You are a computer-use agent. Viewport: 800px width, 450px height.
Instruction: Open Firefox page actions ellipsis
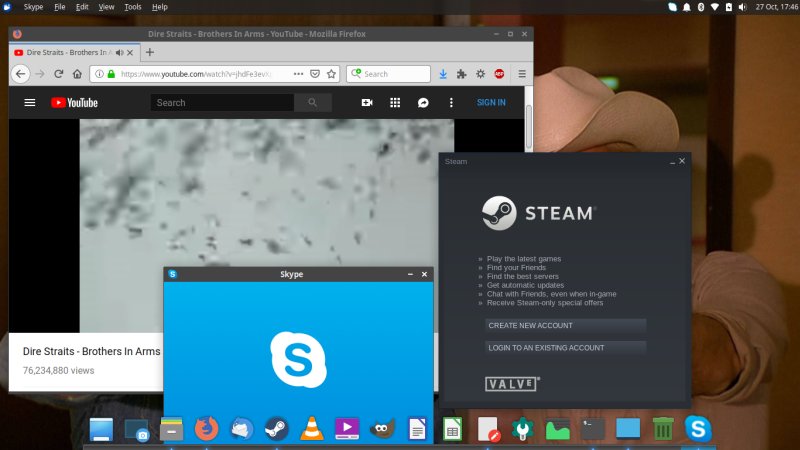pyautogui.click(x=298, y=74)
